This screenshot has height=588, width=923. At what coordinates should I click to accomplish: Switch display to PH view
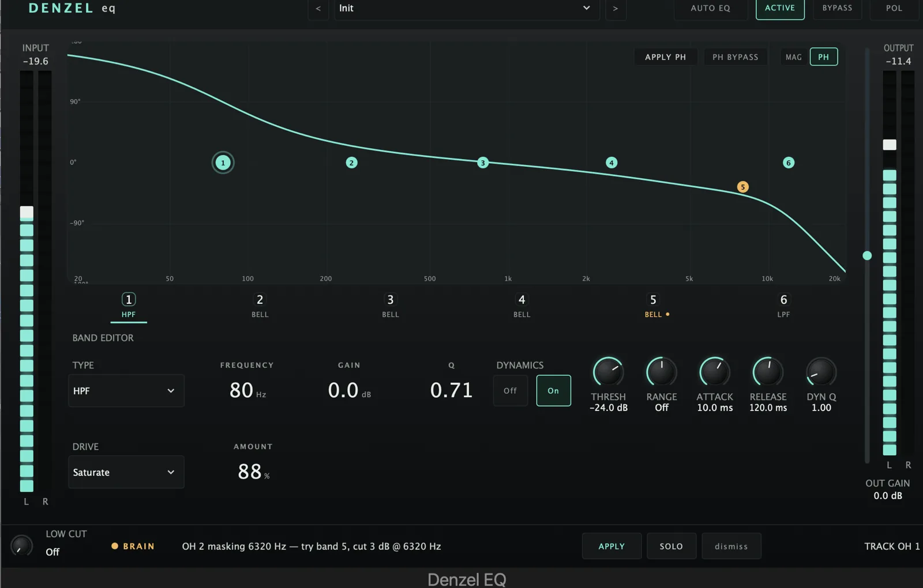[824, 57]
